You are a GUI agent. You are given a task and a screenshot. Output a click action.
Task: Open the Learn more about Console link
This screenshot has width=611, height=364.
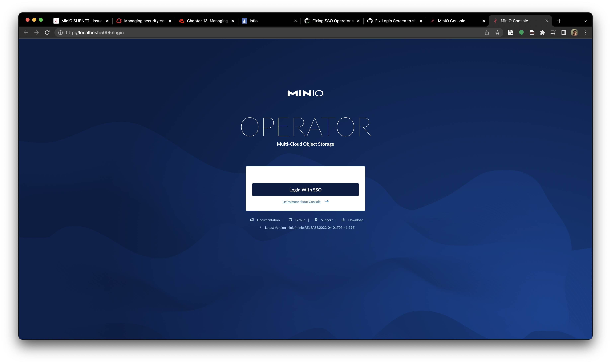click(302, 202)
